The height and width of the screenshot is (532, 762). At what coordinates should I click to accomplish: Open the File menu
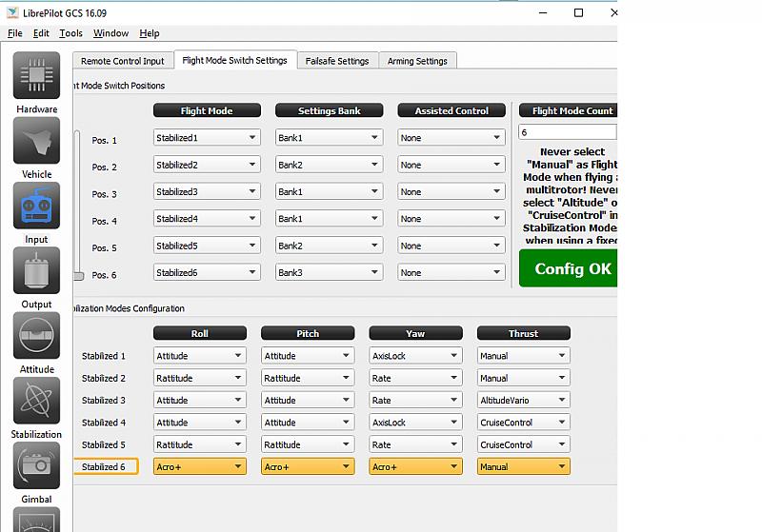tap(15, 33)
